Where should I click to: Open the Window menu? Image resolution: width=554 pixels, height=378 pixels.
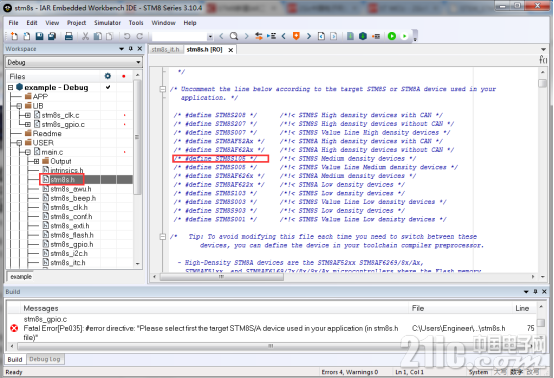[x=164, y=23]
